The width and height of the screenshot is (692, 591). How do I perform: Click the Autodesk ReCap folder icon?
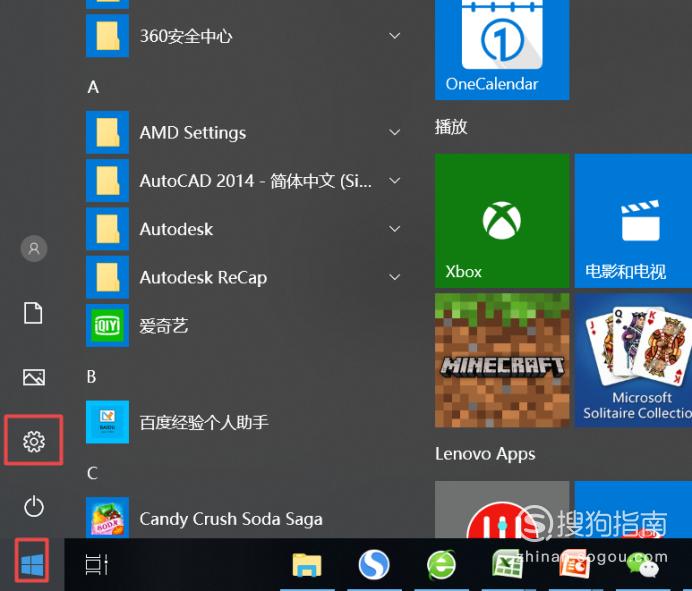[x=107, y=277]
